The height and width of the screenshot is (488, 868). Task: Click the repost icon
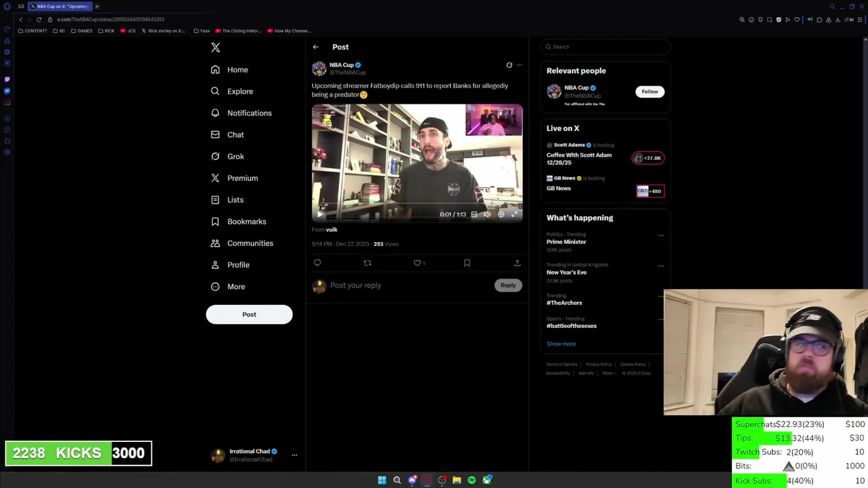[368, 263]
